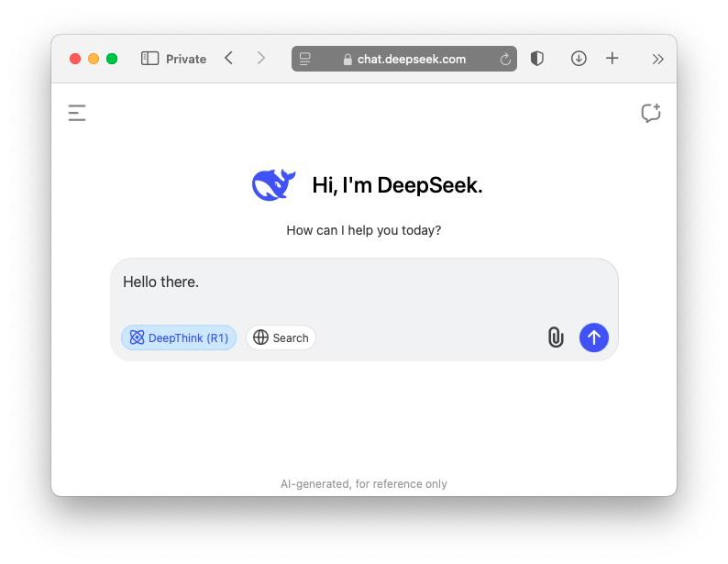
Task: Click the Private browsing label
Action: pyautogui.click(x=186, y=59)
